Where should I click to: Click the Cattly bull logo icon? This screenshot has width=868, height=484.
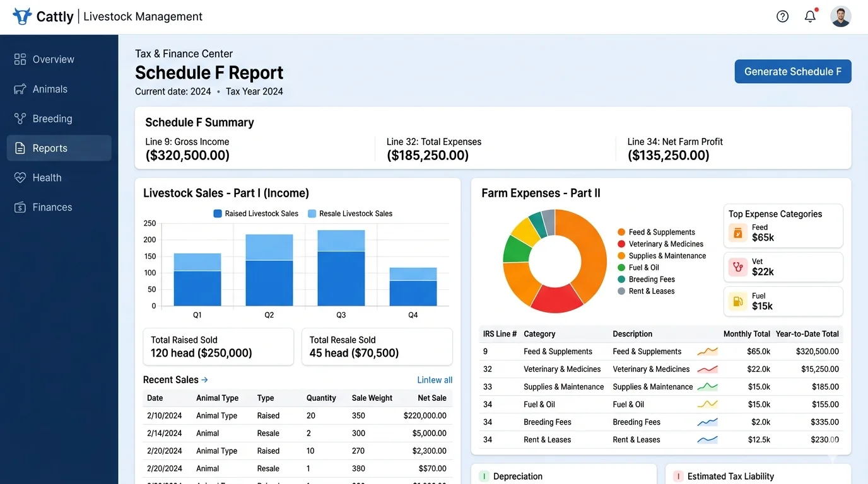(x=22, y=16)
